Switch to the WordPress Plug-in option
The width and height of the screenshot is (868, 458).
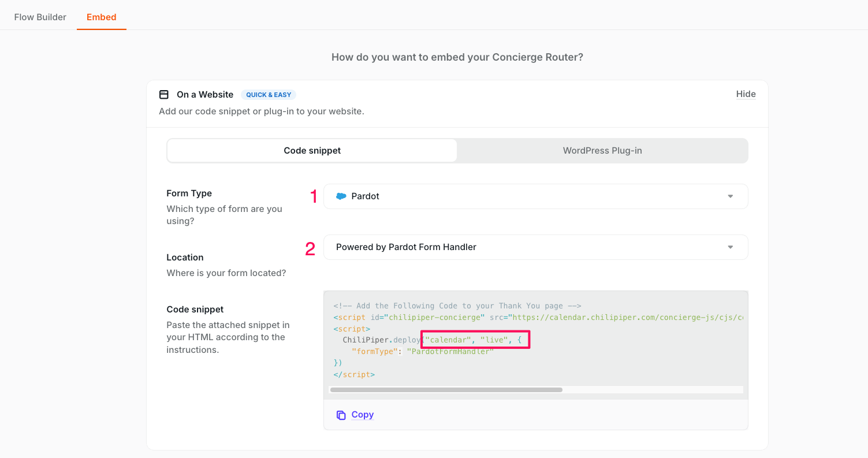[x=602, y=151]
